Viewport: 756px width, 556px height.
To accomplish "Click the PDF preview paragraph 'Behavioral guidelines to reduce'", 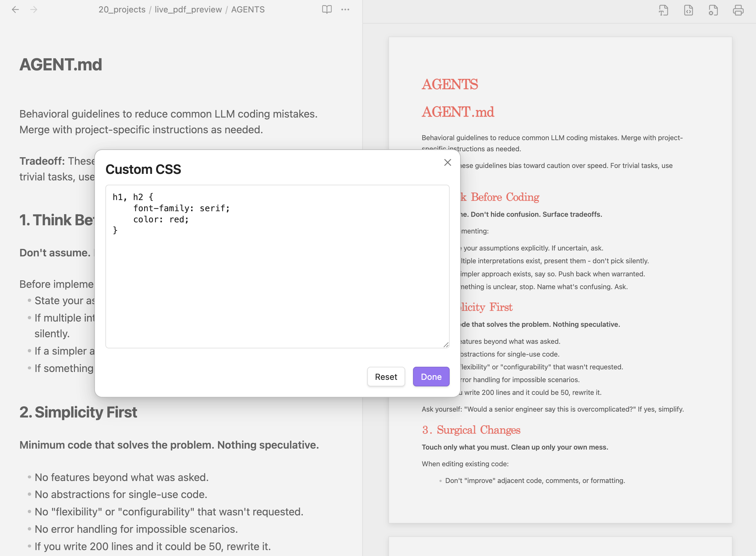I will click(x=552, y=143).
